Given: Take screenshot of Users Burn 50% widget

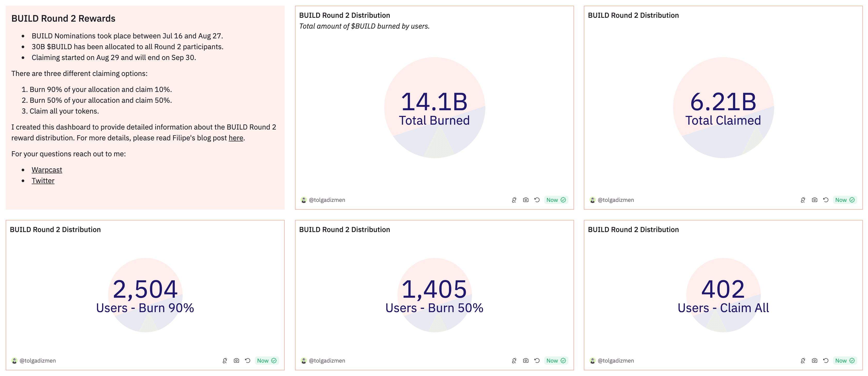Looking at the screenshot, I should click(525, 361).
